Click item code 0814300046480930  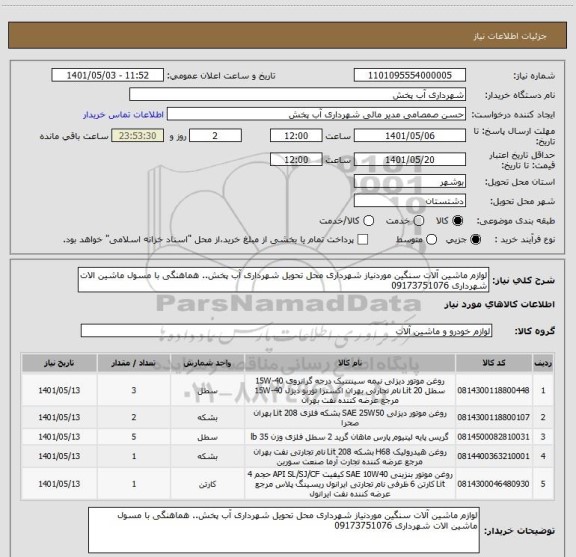[493, 484]
